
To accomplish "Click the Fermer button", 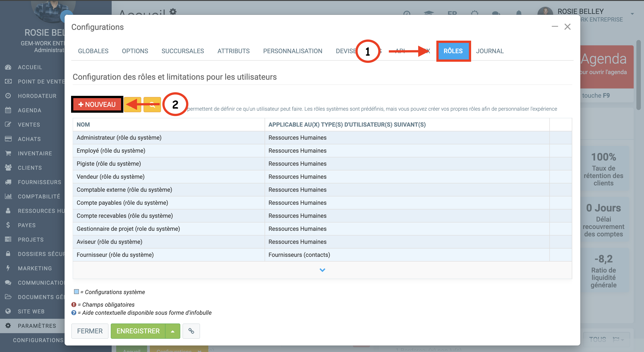I will click(90, 331).
